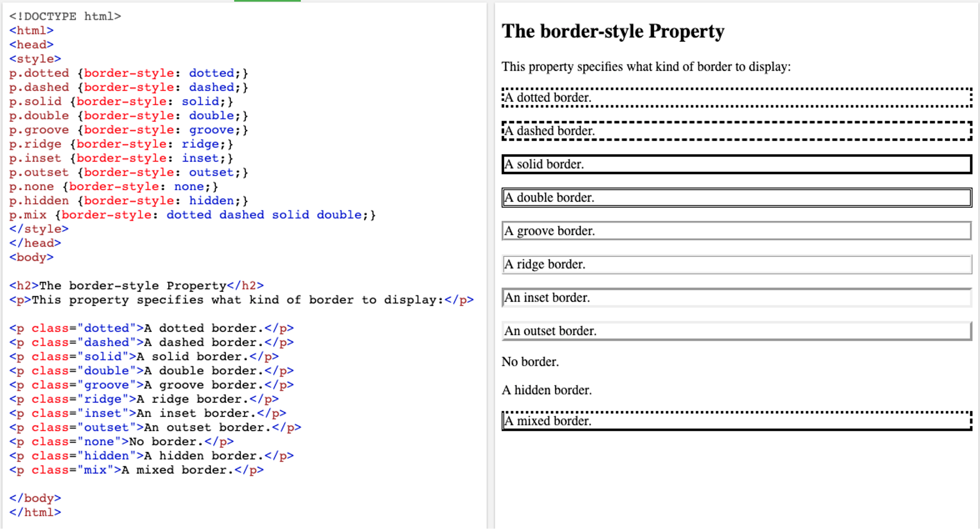Click the closing </html> tag
980x529 pixels.
coord(35,513)
